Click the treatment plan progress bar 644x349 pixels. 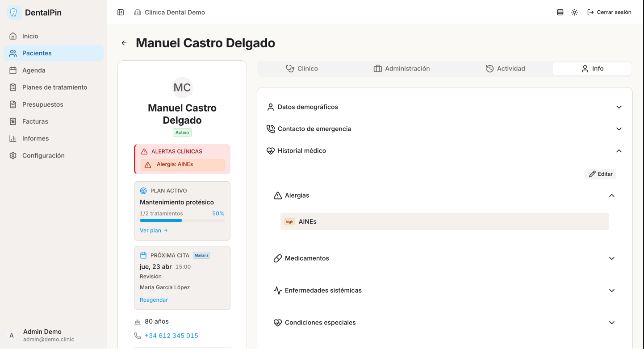point(182,220)
